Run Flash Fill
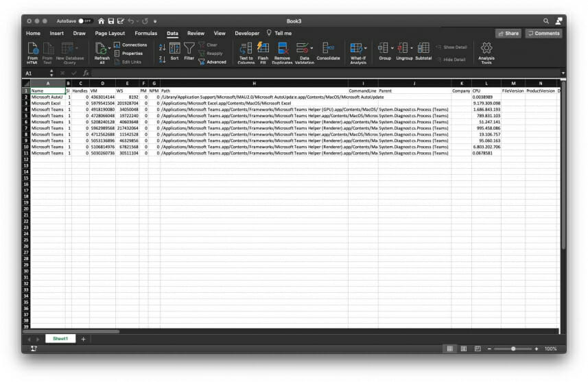The height and width of the screenshot is (382, 588). tap(263, 53)
